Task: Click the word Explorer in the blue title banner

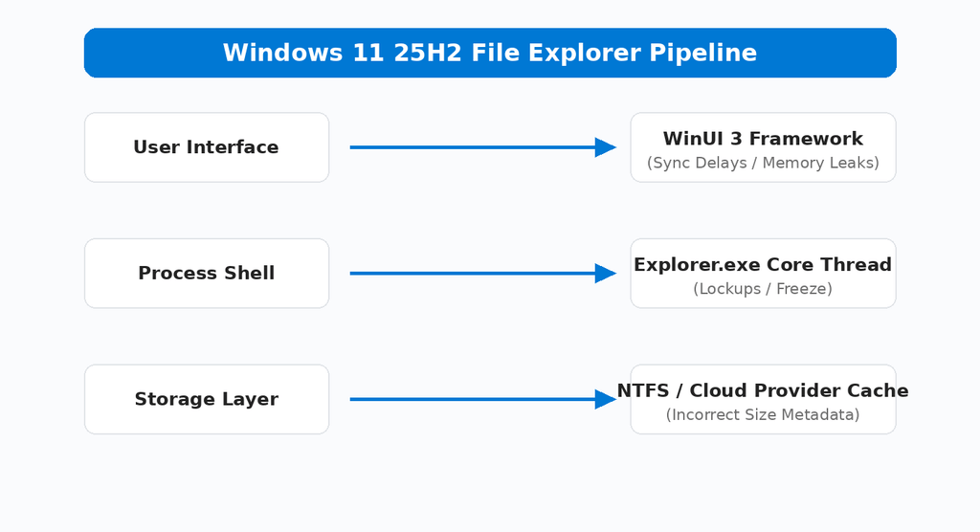Action: tap(585, 53)
